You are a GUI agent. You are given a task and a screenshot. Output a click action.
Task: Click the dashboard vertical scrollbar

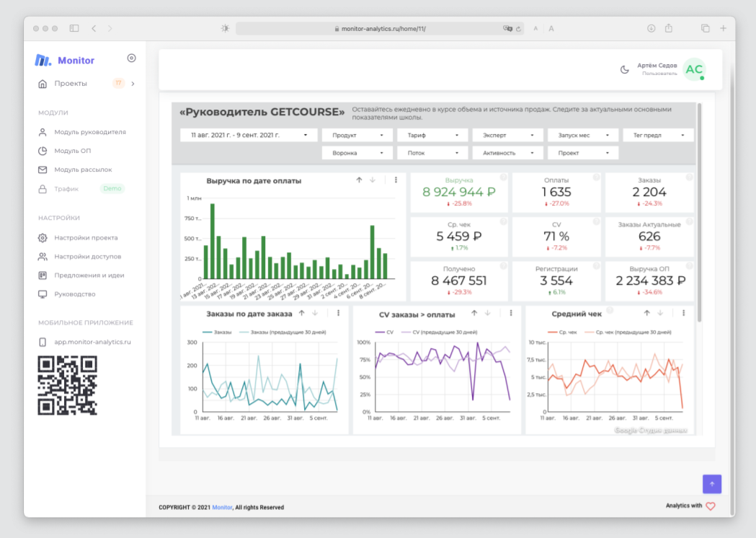(x=699, y=212)
